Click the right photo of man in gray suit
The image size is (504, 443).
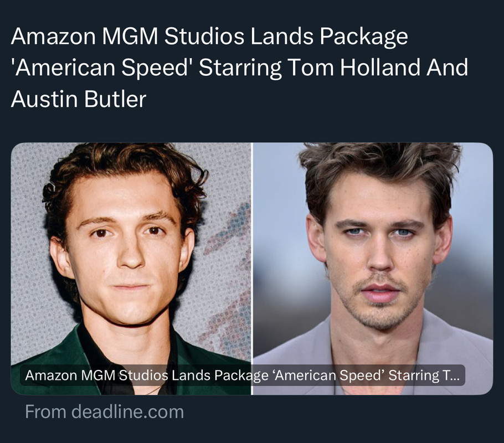[373, 269]
